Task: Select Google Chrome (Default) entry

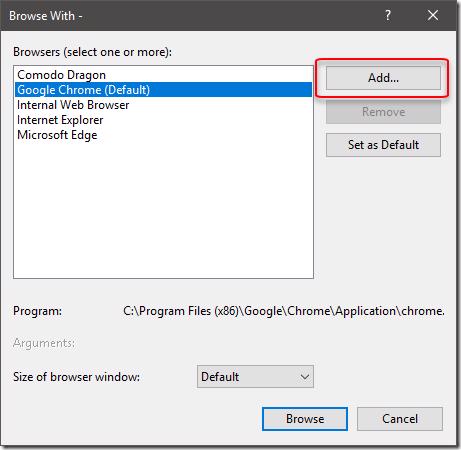Action: tap(163, 90)
